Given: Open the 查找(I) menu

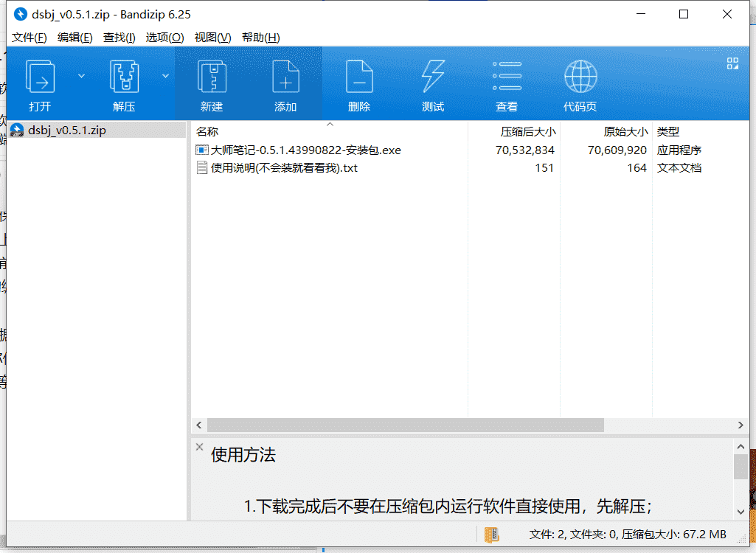Looking at the screenshot, I should click(119, 38).
